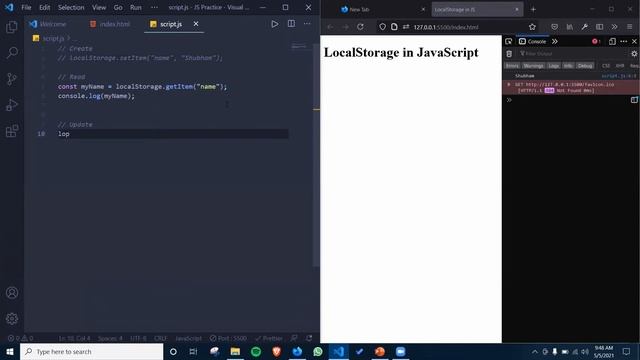Screen dimensions: 640x360
Task: Open the VS Code Search view
Action: (x=12, y=52)
